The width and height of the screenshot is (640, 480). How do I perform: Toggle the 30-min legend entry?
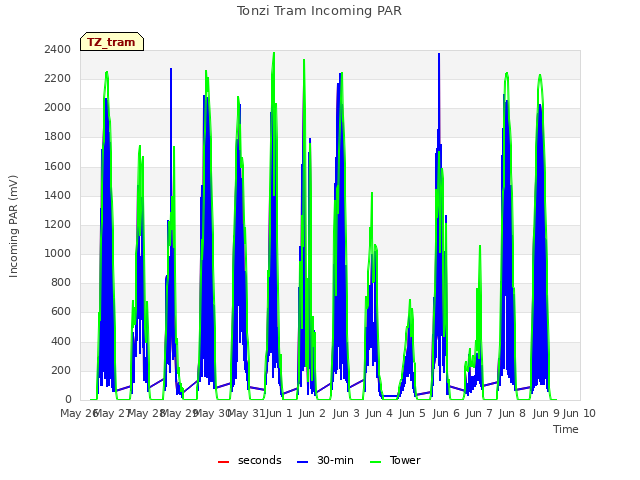tap(325, 460)
